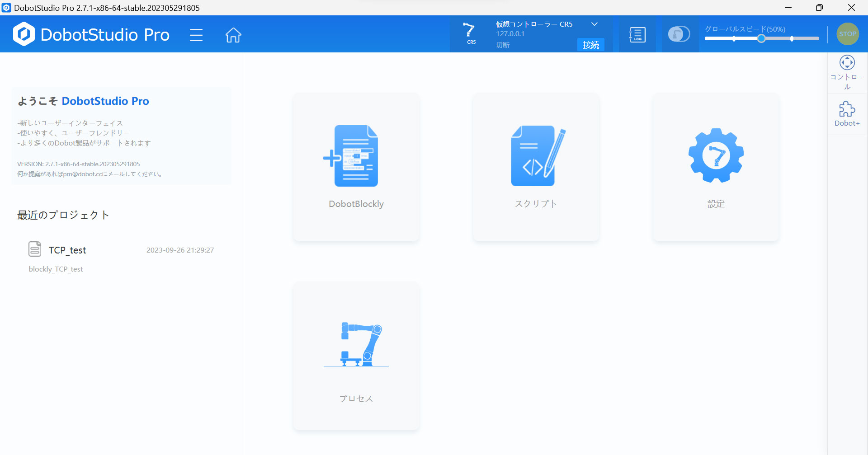
Task: Click the Home icon in header
Action: tap(233, 35)
